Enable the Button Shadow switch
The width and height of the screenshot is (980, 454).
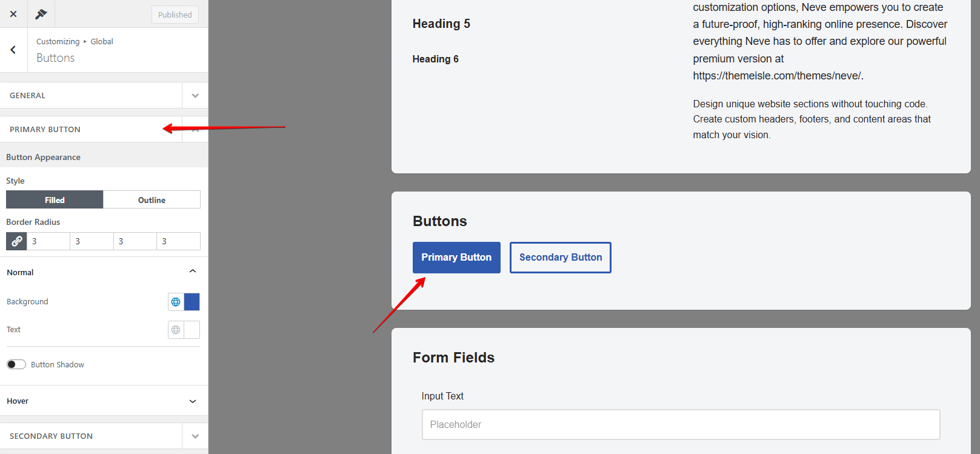[16, 364]
